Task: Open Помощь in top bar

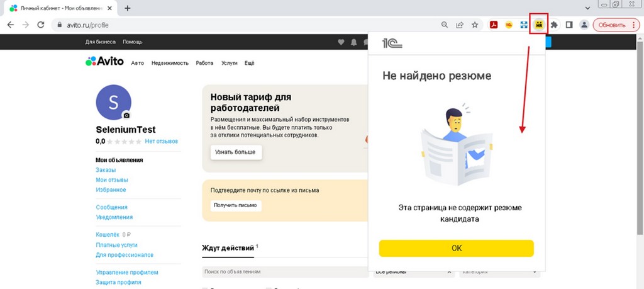Action: (132, 42)
